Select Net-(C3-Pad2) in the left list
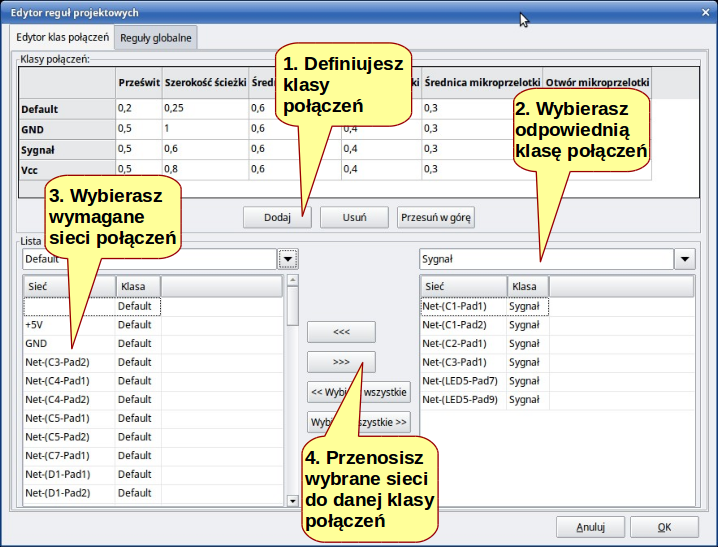This screenshot has width=718, height=547. click(x=153, y=363)
